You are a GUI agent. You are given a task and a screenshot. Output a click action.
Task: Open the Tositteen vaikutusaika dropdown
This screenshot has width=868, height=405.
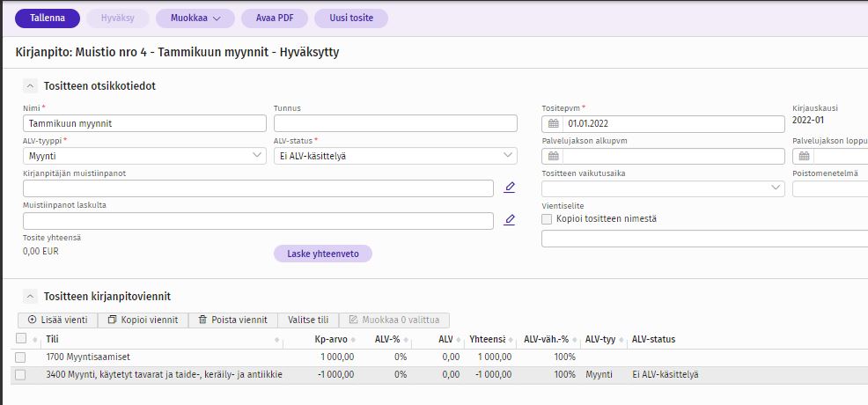[663, 188]
